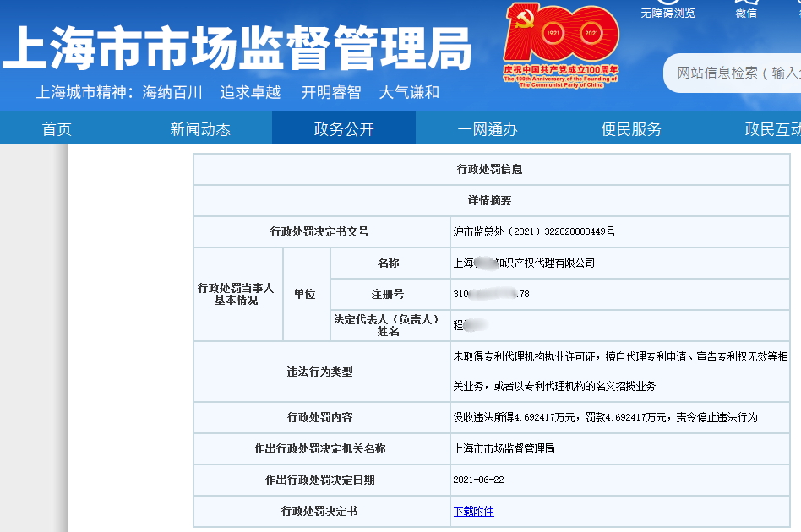Click the 上海市市场监督管理局 site title
Image resolution: width=801 pixels, height=532 pixels.
pyautogui.click(x=237, y=48)
